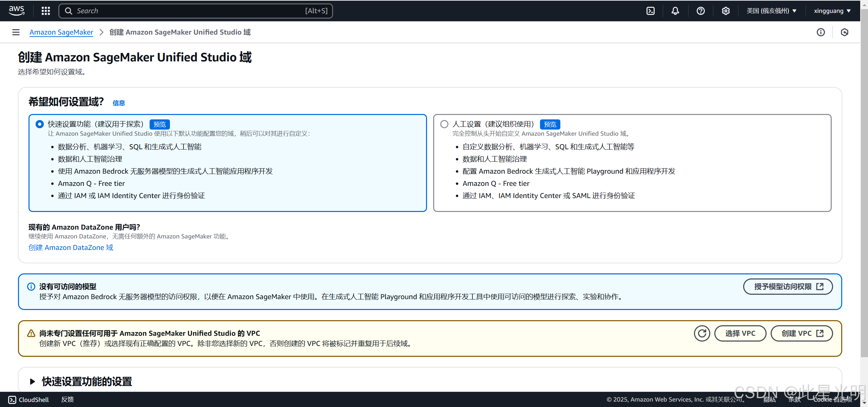The height and width of the screenshot is (407, 868).
Task: Open the settings gear icon
Action: [x=726, y=11]
